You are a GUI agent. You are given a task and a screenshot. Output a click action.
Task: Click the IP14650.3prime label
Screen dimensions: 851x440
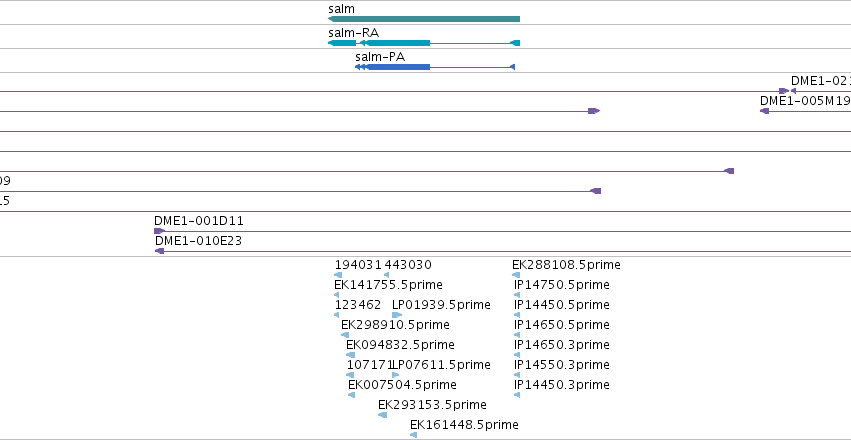click(x=562, y=345)
